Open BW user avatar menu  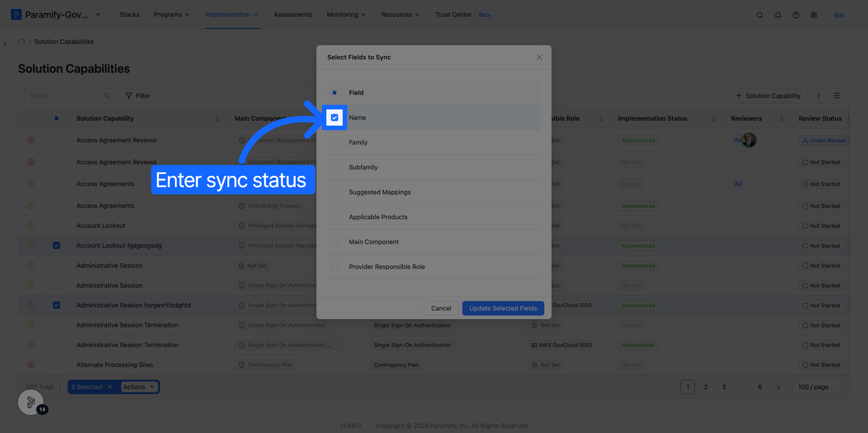point(839,15)
